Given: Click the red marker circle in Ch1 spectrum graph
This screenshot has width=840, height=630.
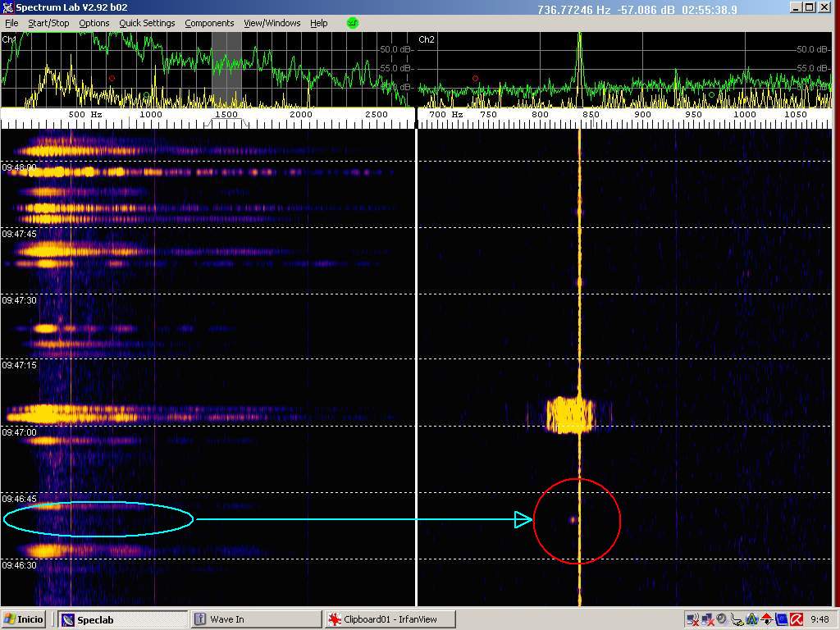Looking at the screenshot, I should (x=112, y=79).
